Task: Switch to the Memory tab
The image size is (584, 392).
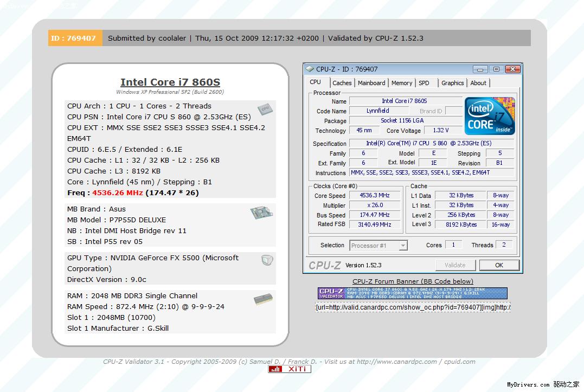Action: pos(401,83)
